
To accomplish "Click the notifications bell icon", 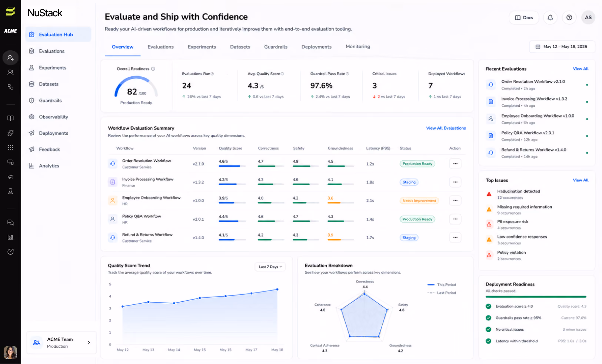I will tap(550, 17).
